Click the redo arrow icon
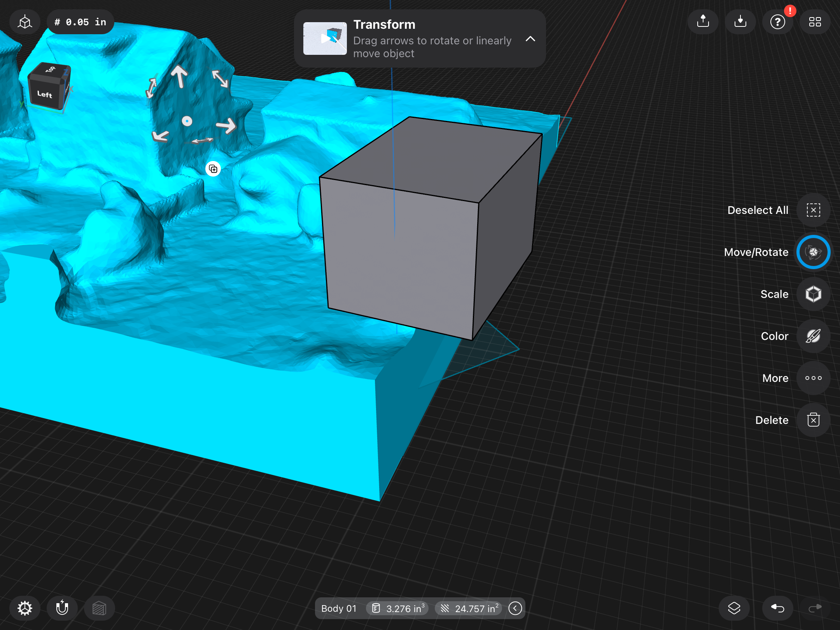This screenshot has width=840, height=630. pos(815,608)
